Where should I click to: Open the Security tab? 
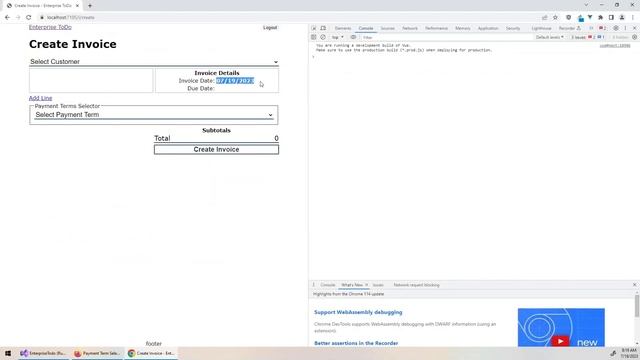[513, 28]
